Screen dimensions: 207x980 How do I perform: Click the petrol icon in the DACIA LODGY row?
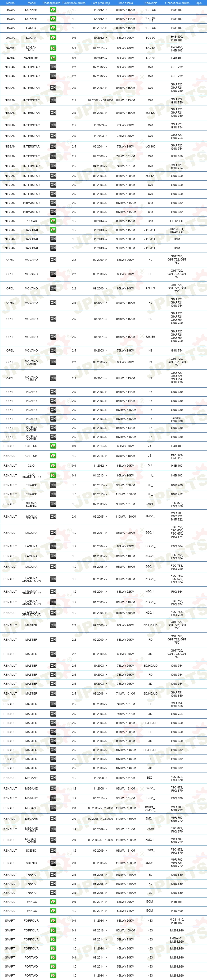(53, 28)
